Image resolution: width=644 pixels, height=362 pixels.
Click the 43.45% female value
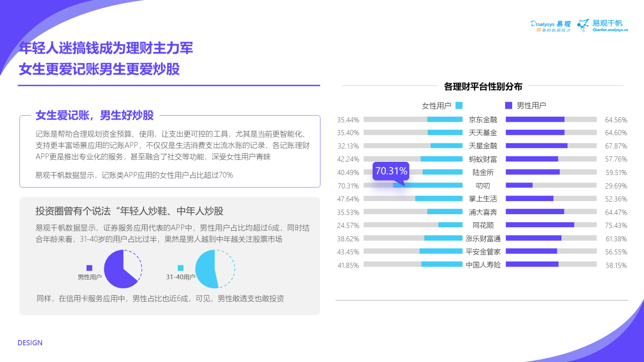click(x=348, y=251)
